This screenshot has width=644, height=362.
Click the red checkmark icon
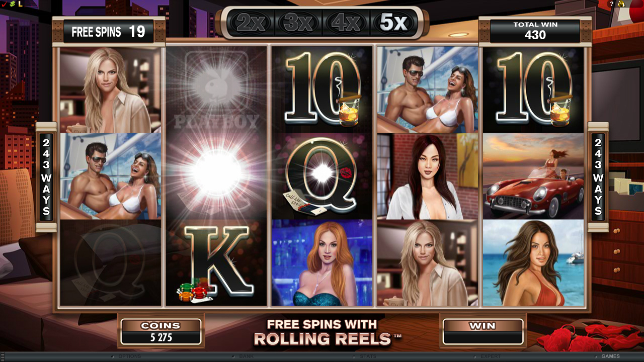coord(5,4)
